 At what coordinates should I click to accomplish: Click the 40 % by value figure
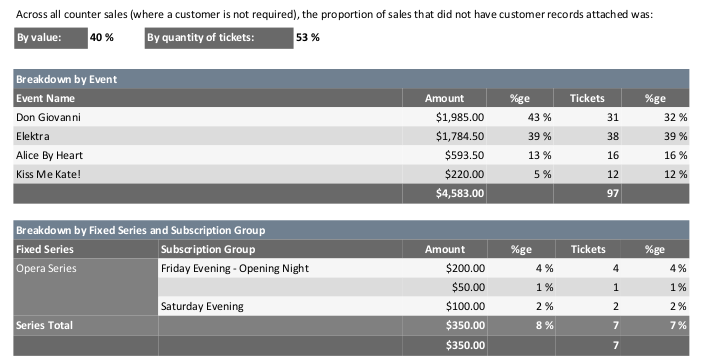102,38
